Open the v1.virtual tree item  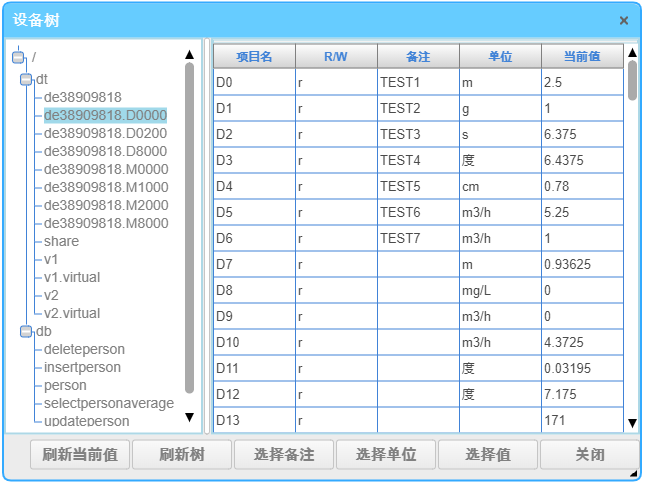point(72,277)
